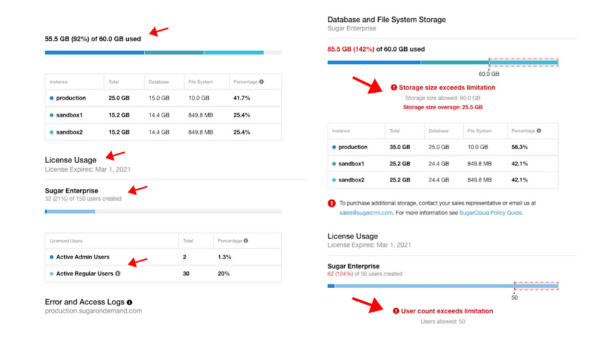Click 'Storage size overage: 25.5 GB' text

point(443,107)
